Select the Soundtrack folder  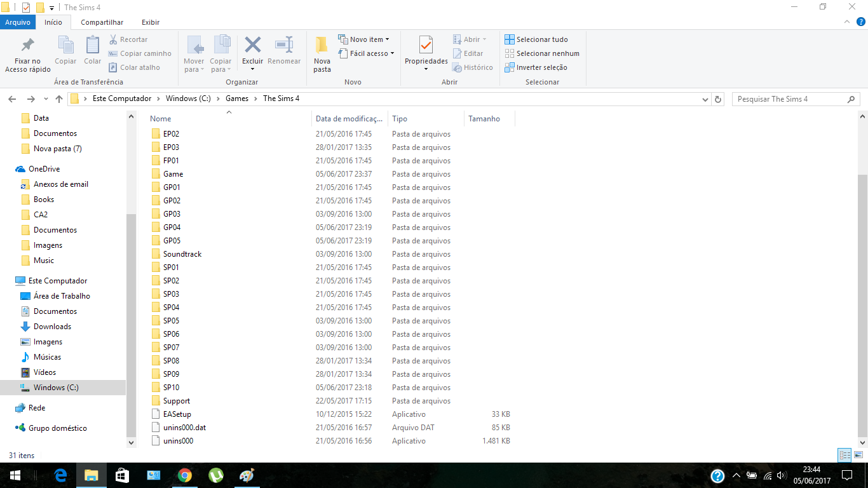click(x=182, y=254)
